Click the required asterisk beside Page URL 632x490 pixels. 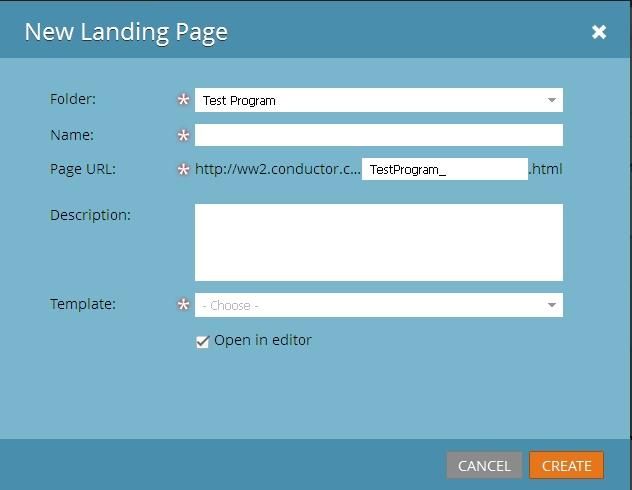[x=183, y=169]
